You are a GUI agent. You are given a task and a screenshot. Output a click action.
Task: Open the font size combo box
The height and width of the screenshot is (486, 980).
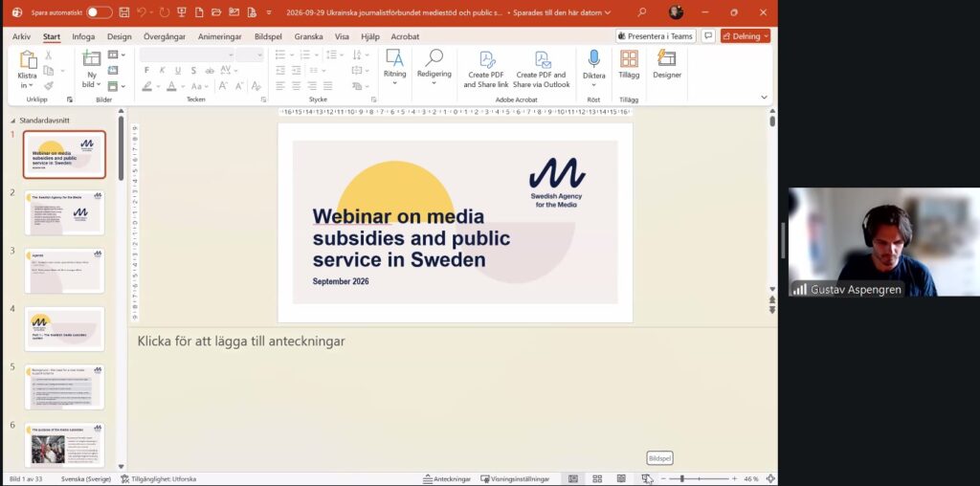pyautogui.click(x=250, y=55)
